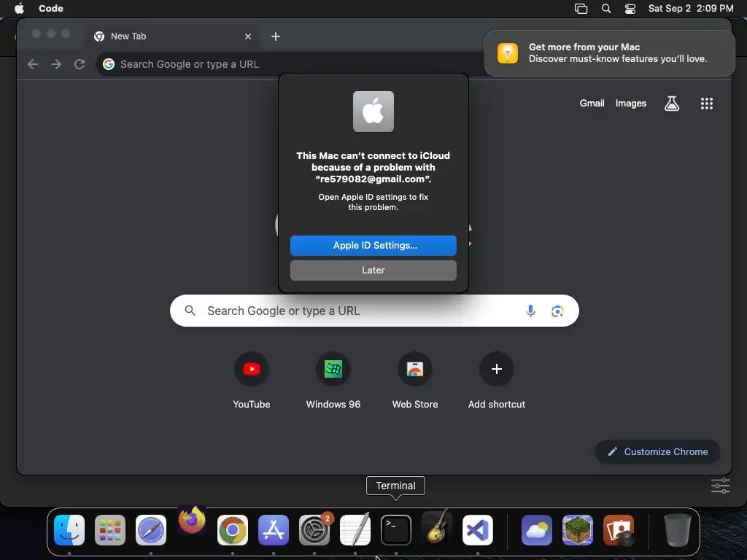Click the screen mirroring icon in menu bar
Image resolution: width=747 pixels, height=560 pixels.
[581, 9]
